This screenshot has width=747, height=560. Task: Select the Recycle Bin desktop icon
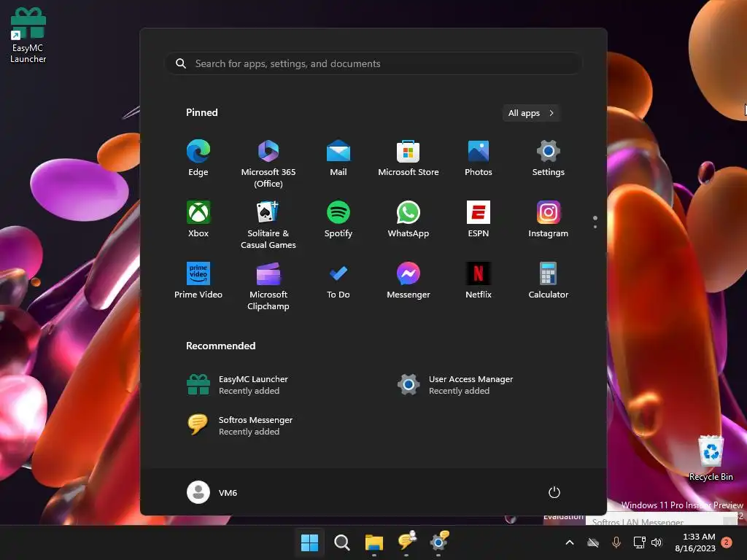[x=711, y=458]
